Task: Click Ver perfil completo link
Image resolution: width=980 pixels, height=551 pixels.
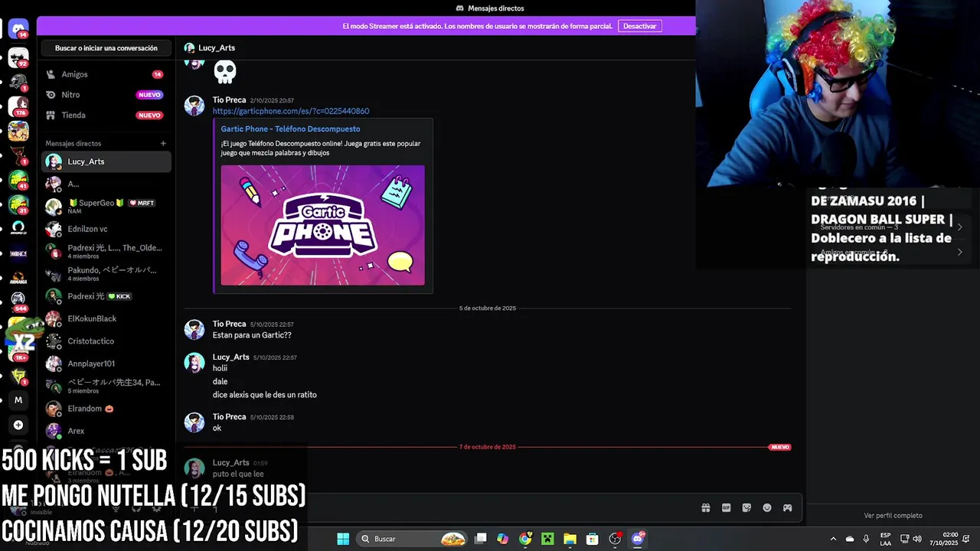Action: [x=893, y=516]
